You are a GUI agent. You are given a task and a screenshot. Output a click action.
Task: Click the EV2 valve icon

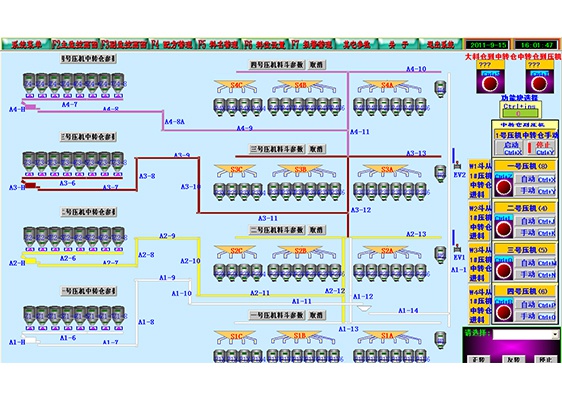[x=457, y=166]
